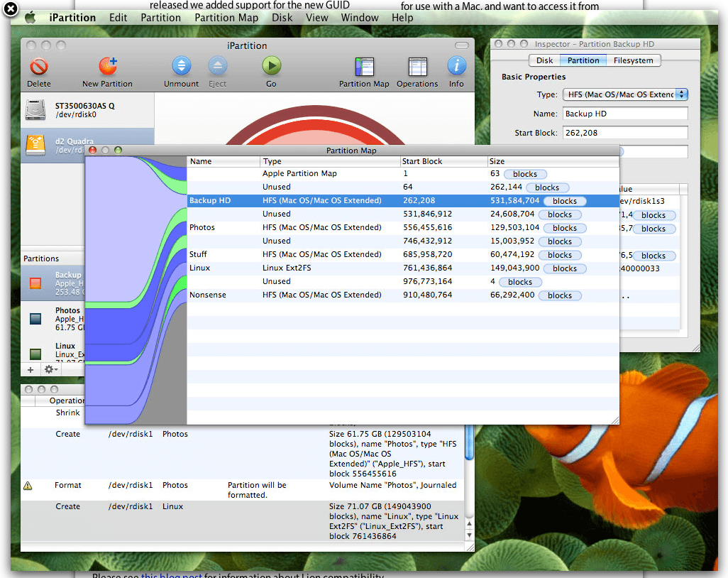
Task: Open blocks unit popup for 15,003,952 size
Action: point(560,241)
